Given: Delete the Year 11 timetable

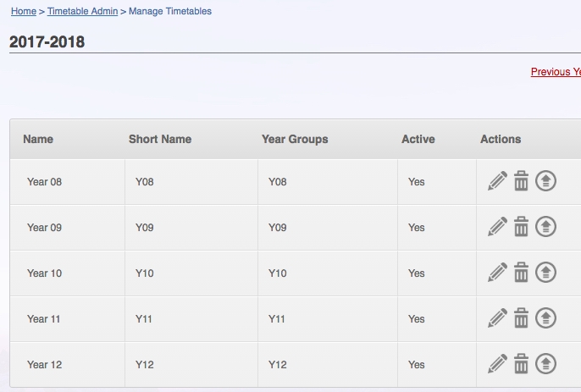Looking at the screenshot, I should click(521, 317).
